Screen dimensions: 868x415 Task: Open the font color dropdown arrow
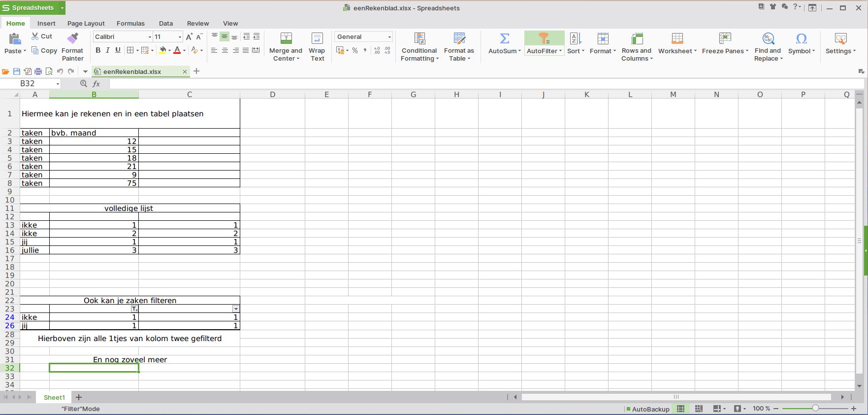coord(184,50)
